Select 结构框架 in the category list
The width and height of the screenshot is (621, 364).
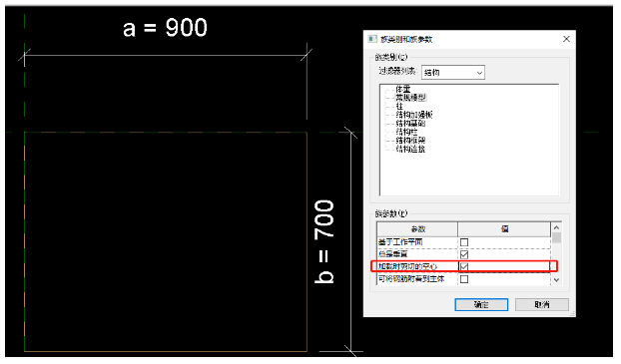coord(410,141)
